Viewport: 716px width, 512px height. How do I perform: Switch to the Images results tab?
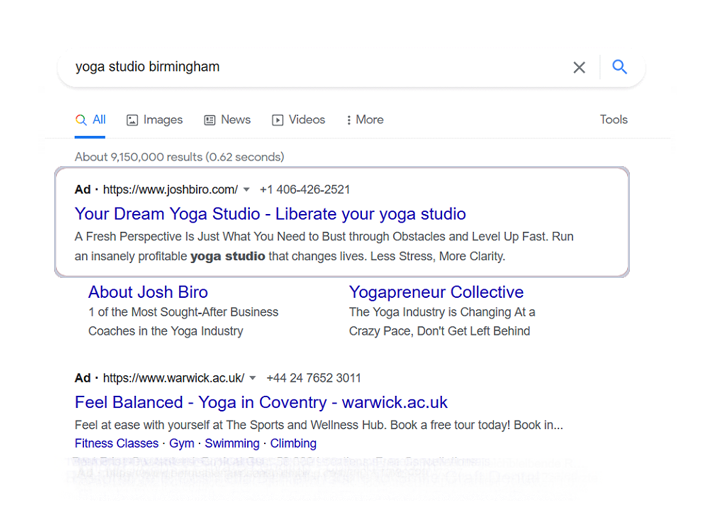(162, 120)
